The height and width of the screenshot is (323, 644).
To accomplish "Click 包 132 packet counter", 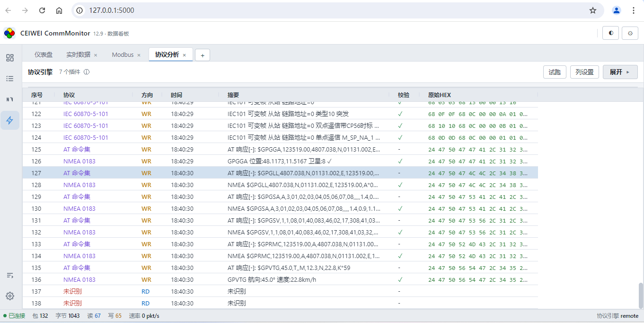I will 40,316.
